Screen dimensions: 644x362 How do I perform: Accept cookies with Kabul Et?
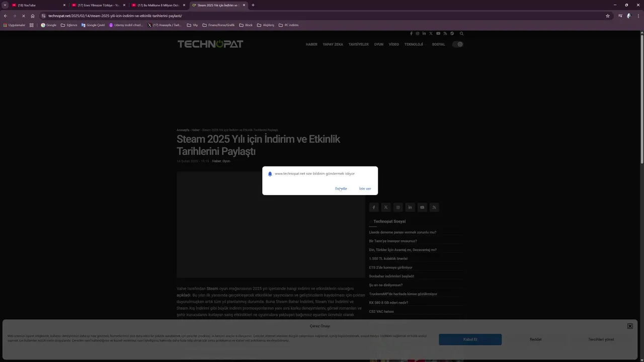click(x=470, y=339)
